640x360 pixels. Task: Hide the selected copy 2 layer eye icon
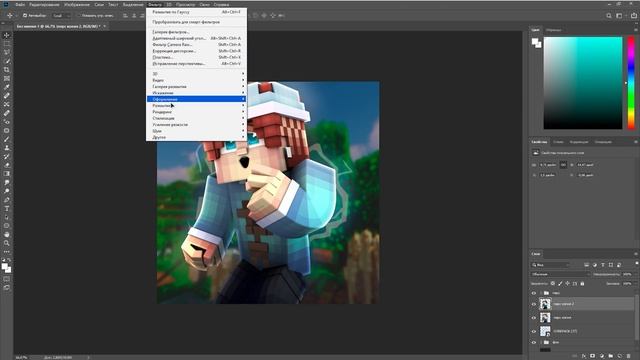click(x=534, y=304)
